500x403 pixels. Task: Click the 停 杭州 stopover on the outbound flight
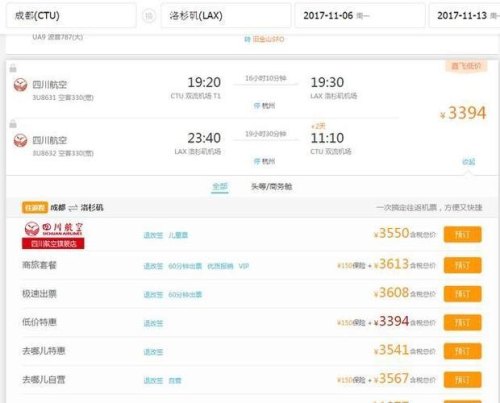click(x=264, y=106)
